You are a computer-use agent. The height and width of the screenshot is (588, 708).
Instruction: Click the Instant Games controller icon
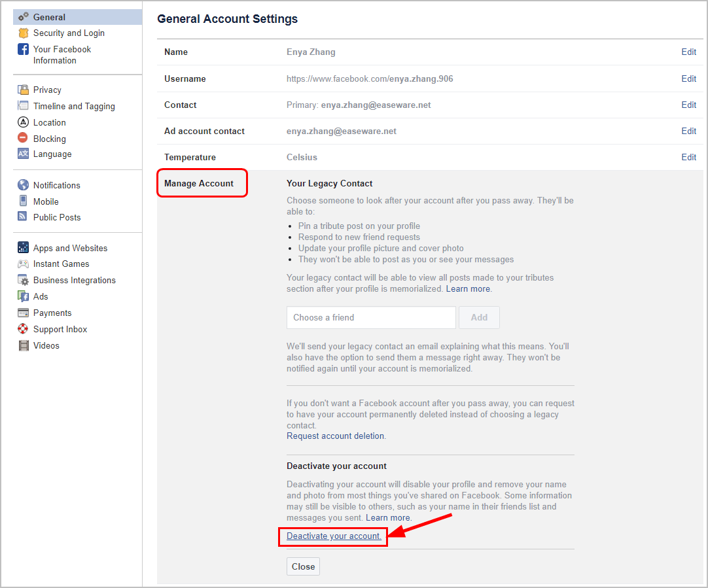[23, 264]
